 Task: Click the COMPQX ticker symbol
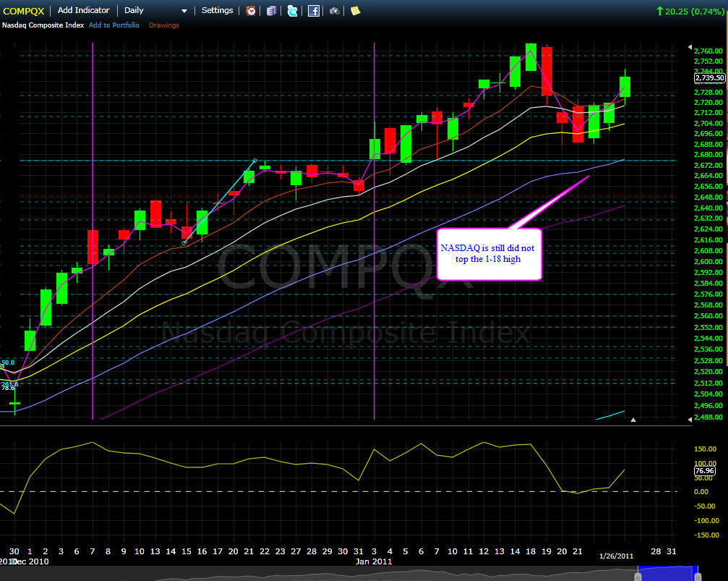(23, 11)
